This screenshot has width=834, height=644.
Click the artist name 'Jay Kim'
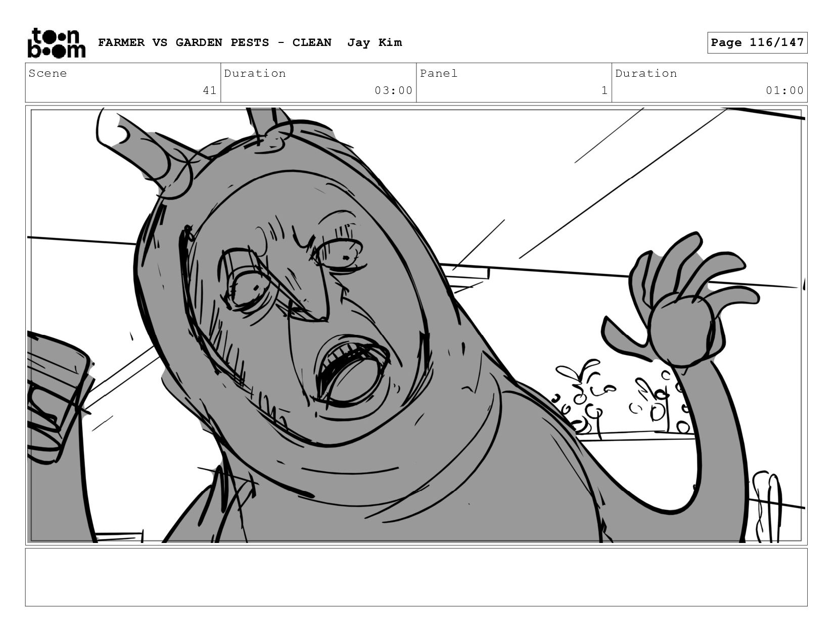pos(375,42)
